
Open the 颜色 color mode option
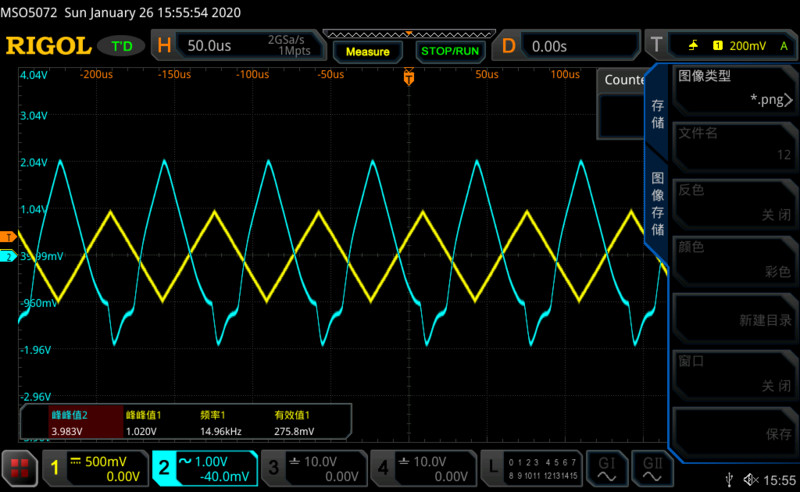[x=734, y=259]
